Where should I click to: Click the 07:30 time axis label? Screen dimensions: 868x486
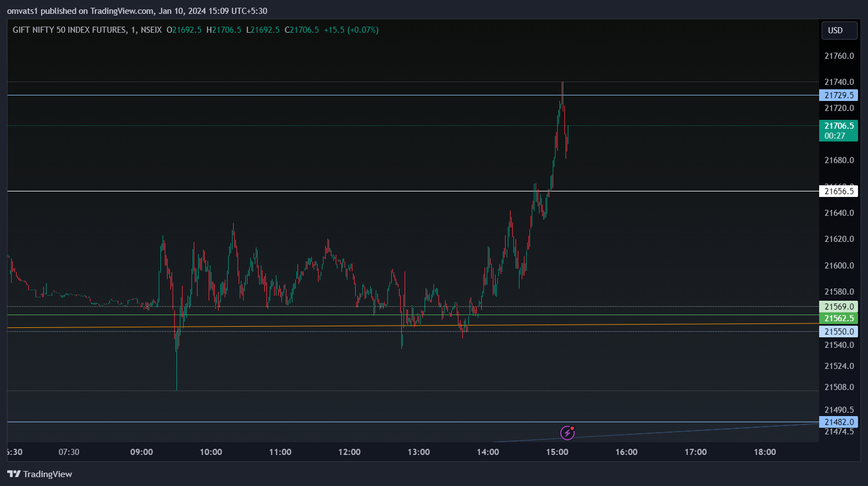pos(69,452)
